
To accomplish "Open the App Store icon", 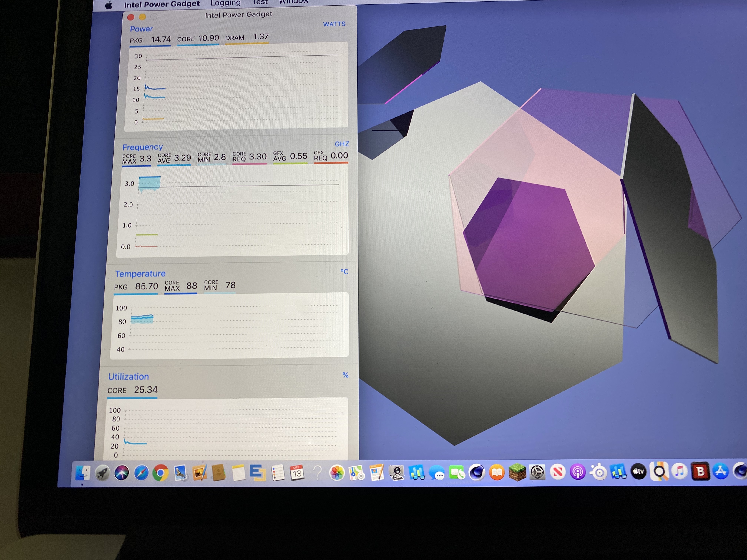I will tap(721, 471).
